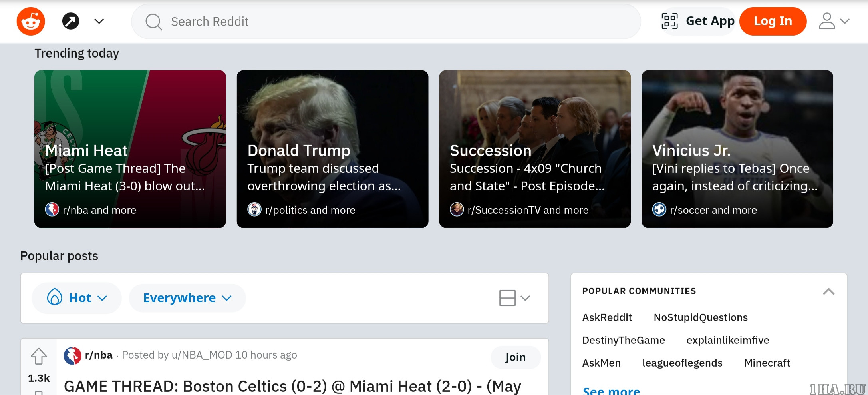Click the r/nba avatar on the post
Image resolution: width=868 pixels, height=395 pixels.
click(72, 355)
